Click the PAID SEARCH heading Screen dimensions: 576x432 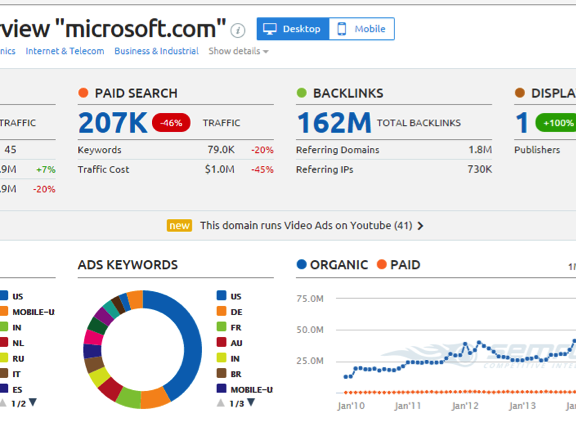pyautogui.click(x=136, y=93)
